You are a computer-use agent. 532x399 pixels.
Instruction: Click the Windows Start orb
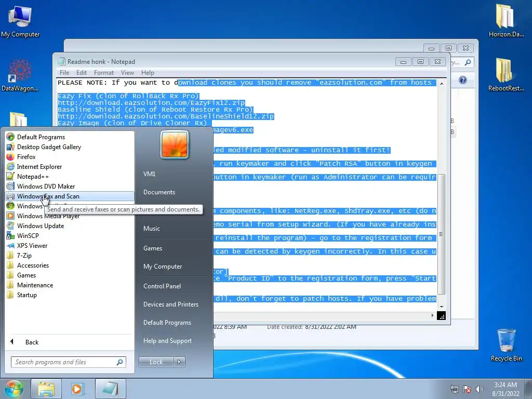pos(14,389)
